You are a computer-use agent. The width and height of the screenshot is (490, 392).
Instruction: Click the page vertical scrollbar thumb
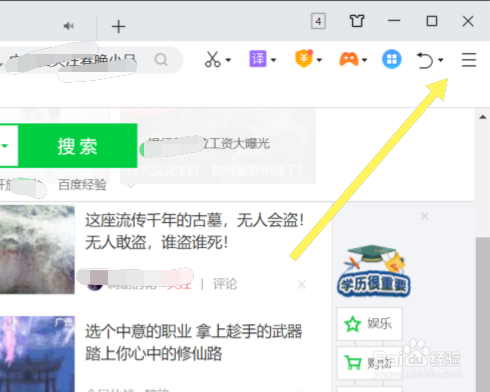tap(483, 314)
